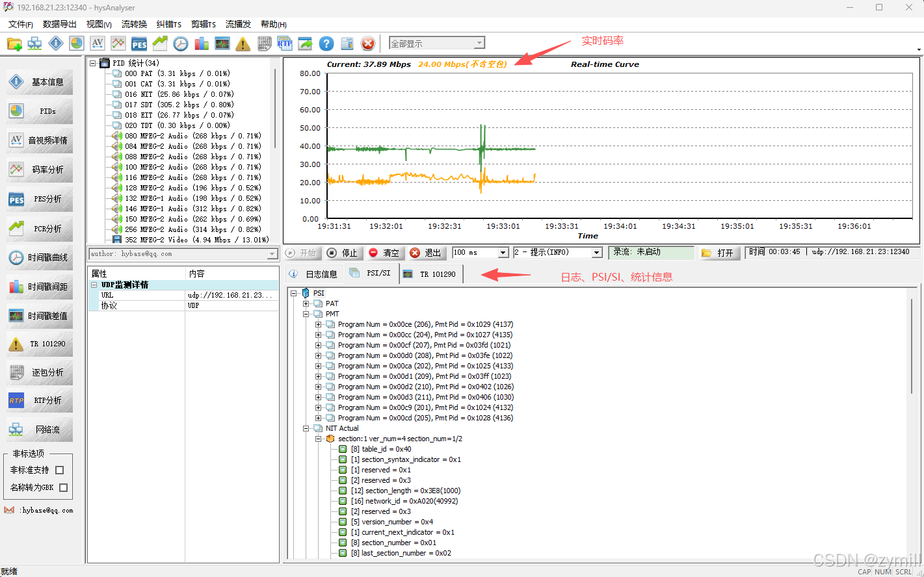This screenshot has width=924, height=577.
Task: Click the yellow warning triangle toolbar icon
Action: coord(243,44)
